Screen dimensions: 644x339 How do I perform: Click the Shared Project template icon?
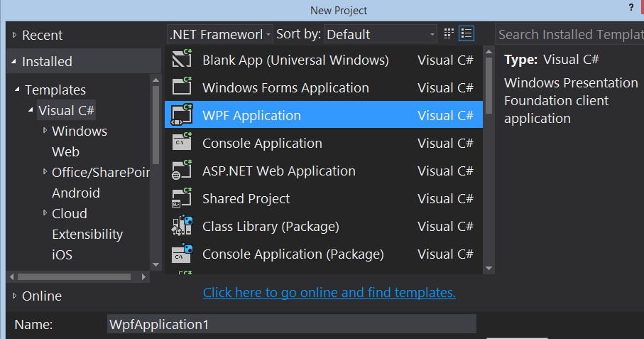coord(182,198)
